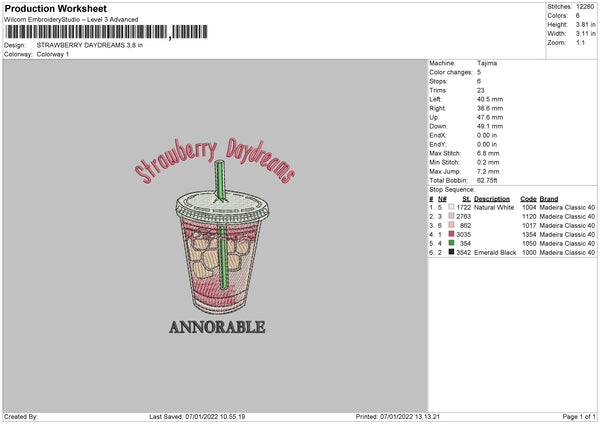This screenshot has width=600, height=424.
Task: Click the Machine value Tajima
Action: click(487, 63)
